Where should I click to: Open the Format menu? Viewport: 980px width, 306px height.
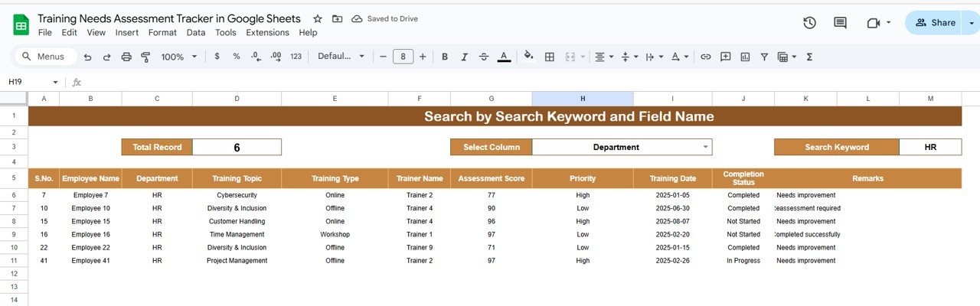162,33
